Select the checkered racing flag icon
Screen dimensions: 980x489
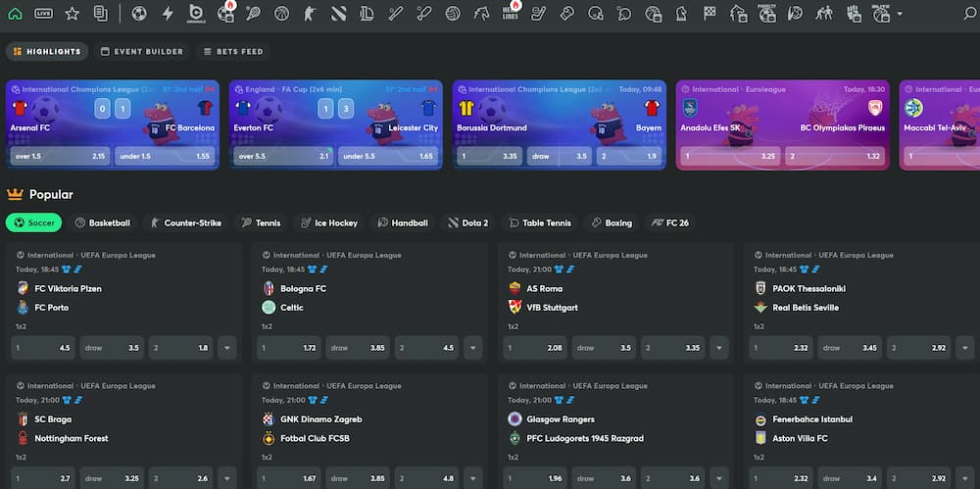pyautogui.click(x=710, y=14)
